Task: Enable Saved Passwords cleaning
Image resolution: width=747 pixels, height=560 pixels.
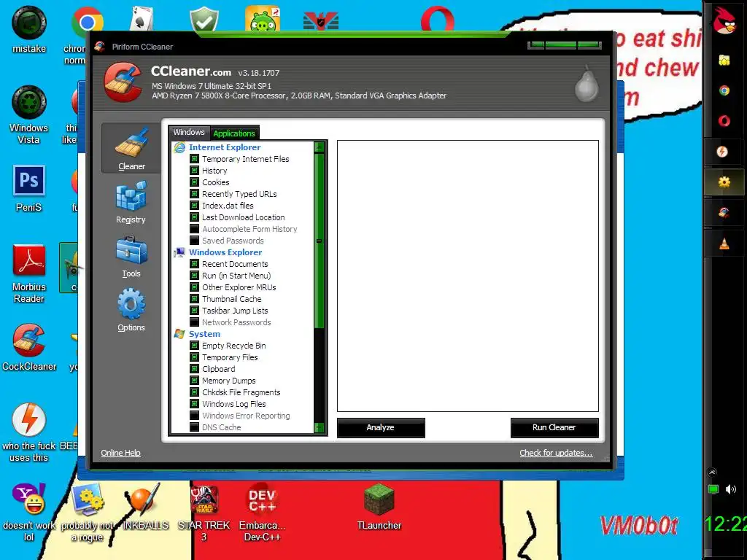Action: pos(194,241)
